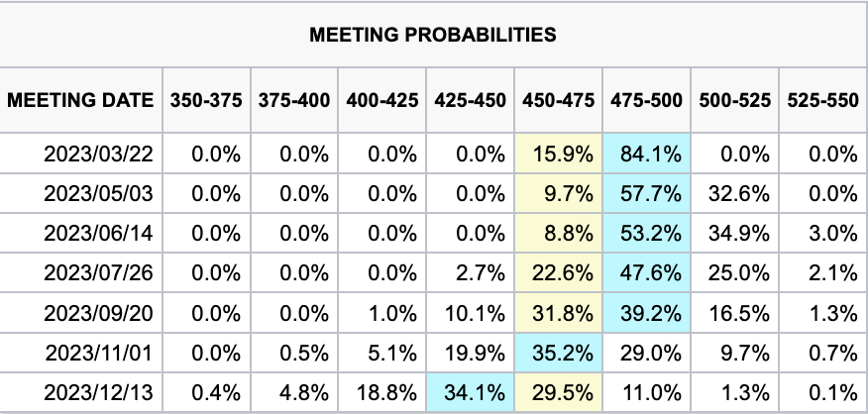Click the 35.2% cell for 2023/11/01
The width and height of the screenshot is (868, 414).
coord(557,352)
